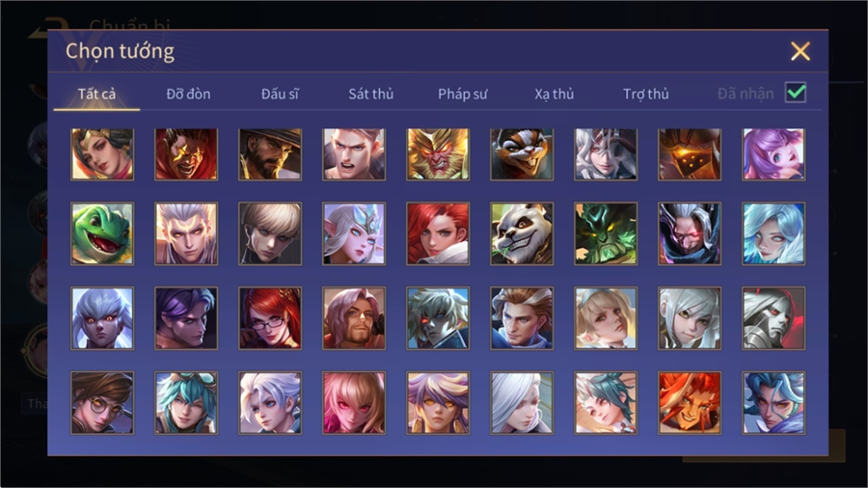Pick the panda hero portrait
868x488 pixels.
(522, 233)
